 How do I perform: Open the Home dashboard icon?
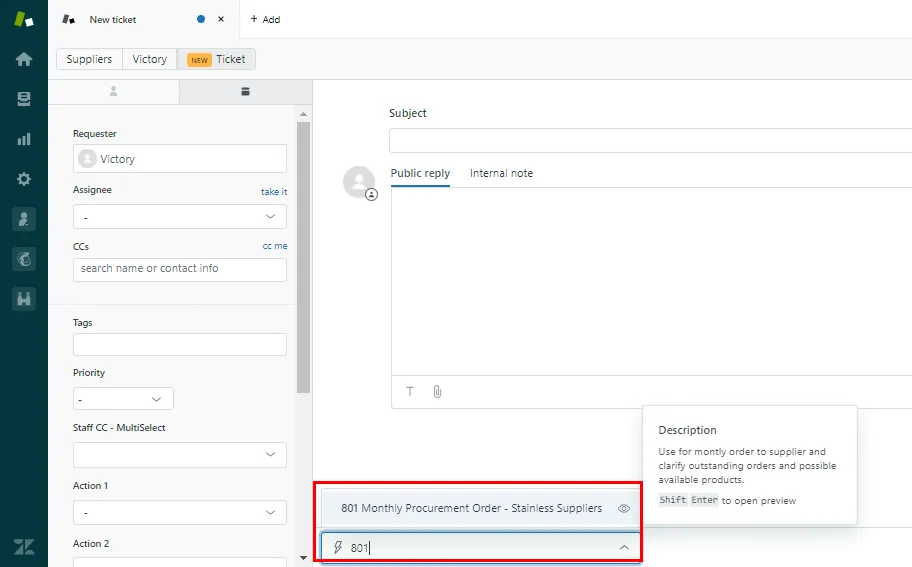tap(24, 59)
